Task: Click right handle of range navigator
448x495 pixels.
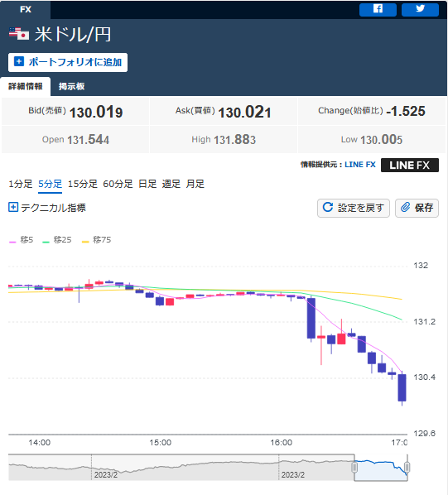Action: (x=407, y=467)
